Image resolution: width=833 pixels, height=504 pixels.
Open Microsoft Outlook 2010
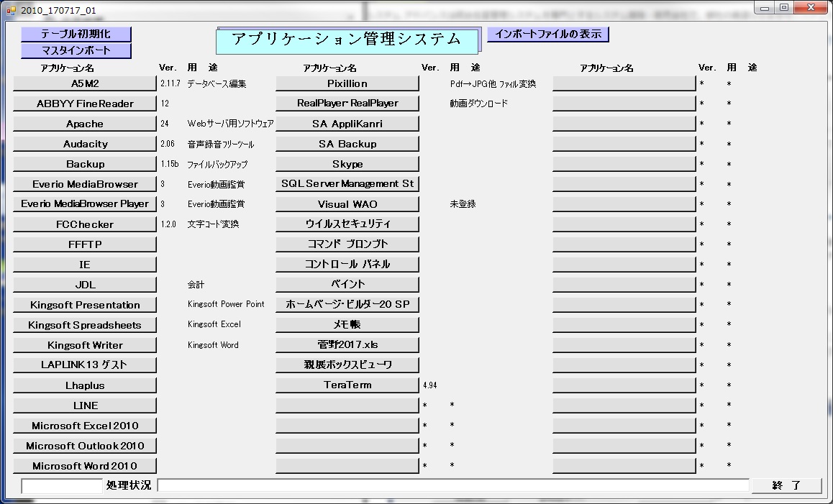coord(85,446)
